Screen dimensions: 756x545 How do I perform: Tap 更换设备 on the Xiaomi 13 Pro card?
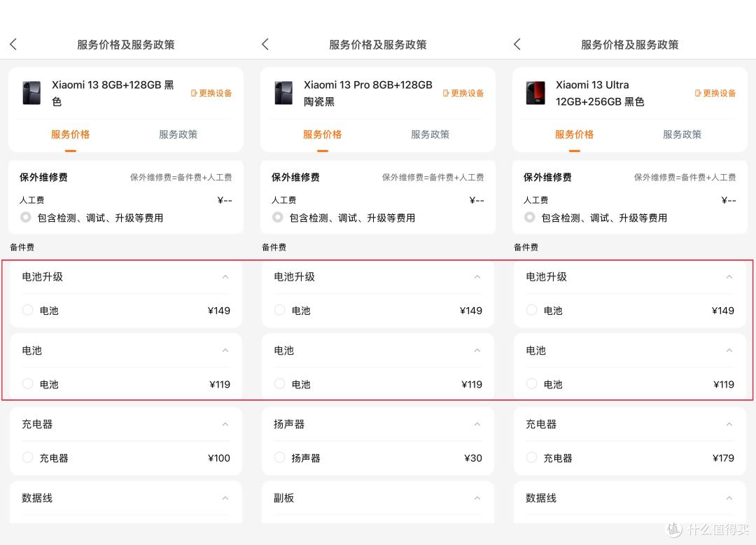463,93
